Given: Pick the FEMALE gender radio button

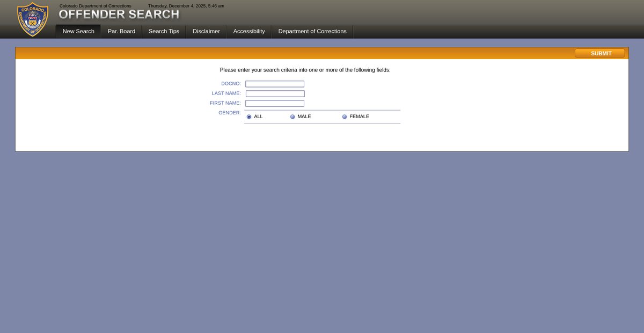Looking at the screenshot, I should pos(345,117).
